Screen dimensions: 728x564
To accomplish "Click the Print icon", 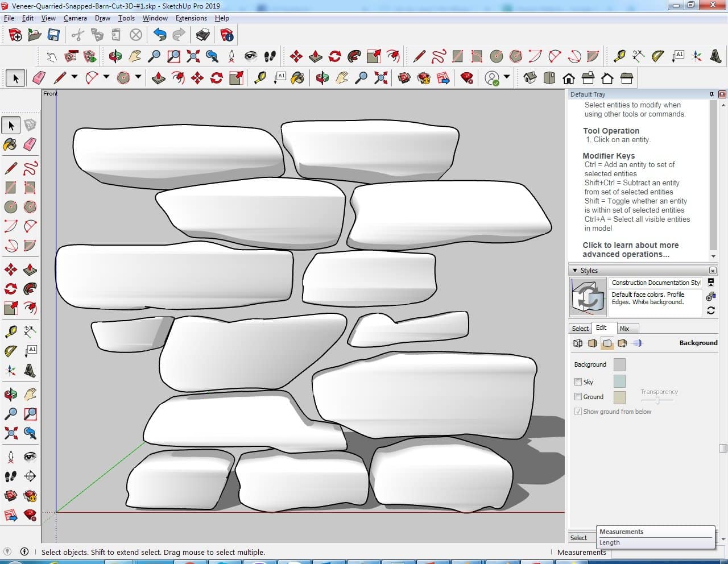I will coord(202,35).
